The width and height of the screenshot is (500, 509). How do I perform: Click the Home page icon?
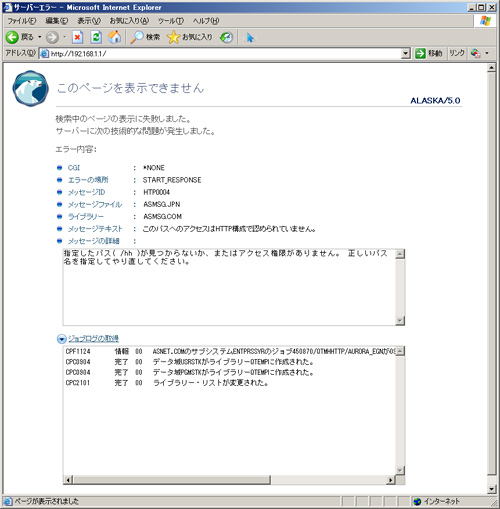[x=115, y=37]
